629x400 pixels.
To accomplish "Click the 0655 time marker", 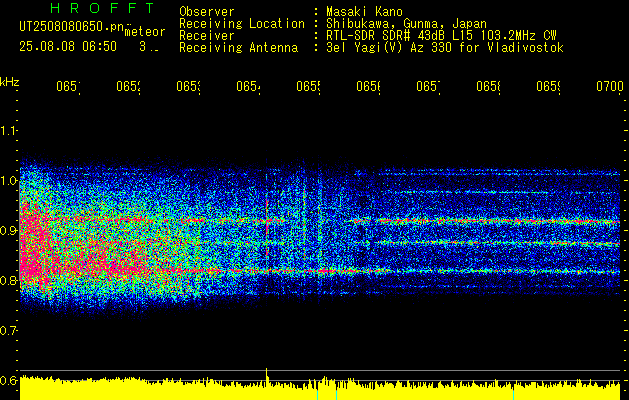I will (308, 86).
